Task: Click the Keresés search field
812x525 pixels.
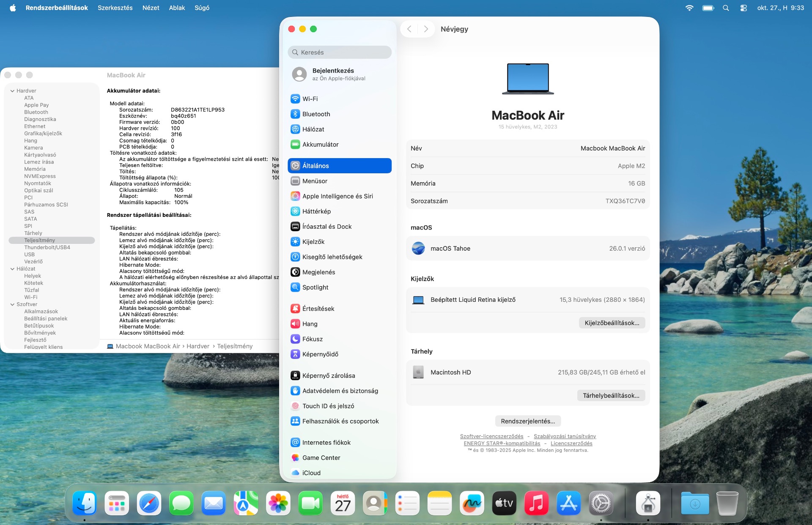Action: 340,52
